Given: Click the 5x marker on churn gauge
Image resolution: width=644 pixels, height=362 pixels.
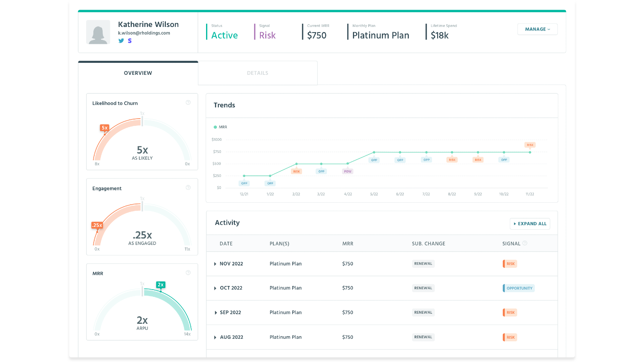Looking at the screenshot, I should point(105,128).
